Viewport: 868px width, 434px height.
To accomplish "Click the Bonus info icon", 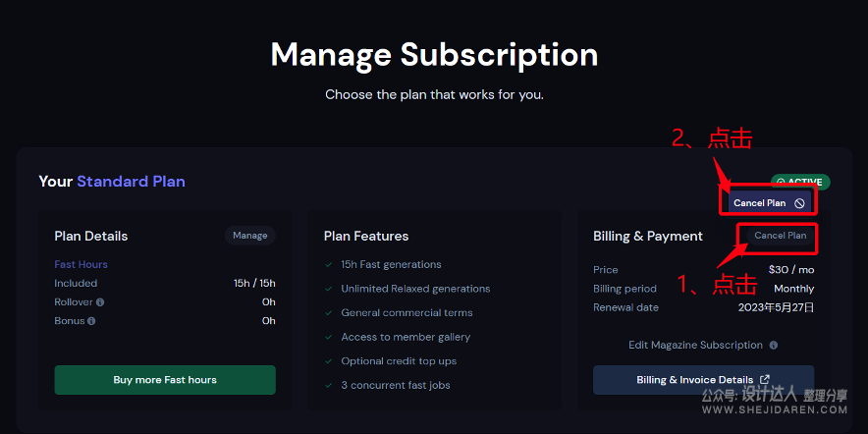I will click(x=91, y=321).
